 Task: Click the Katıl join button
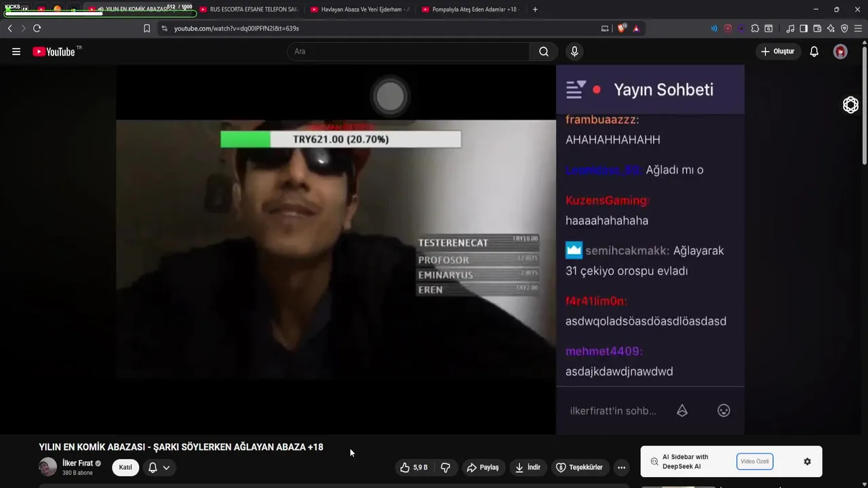(125, 468)
